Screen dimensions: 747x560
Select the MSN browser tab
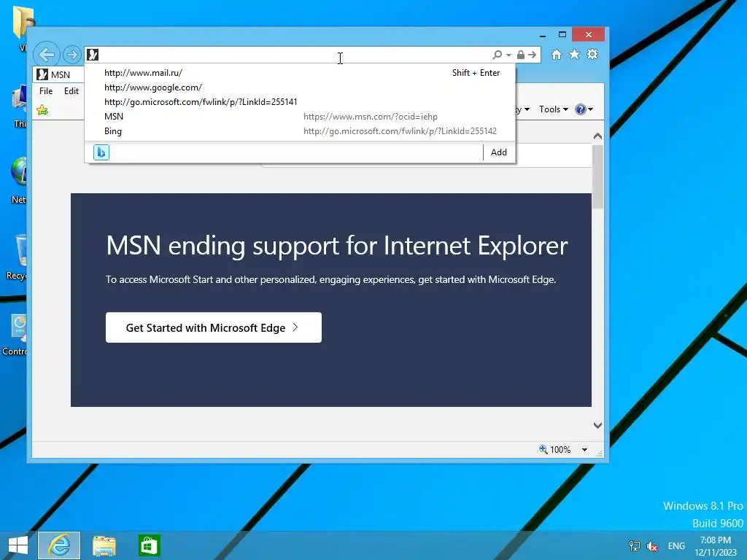(x=58, y=74)
